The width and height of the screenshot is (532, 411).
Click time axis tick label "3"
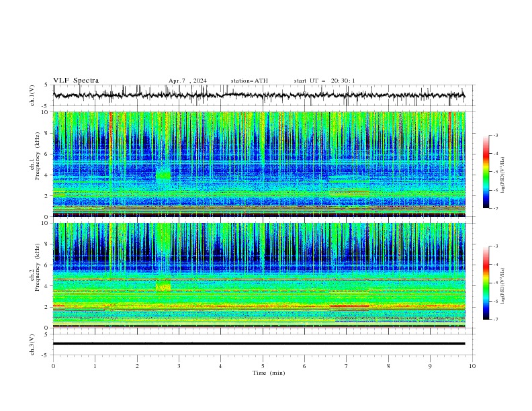click(179, 366)
